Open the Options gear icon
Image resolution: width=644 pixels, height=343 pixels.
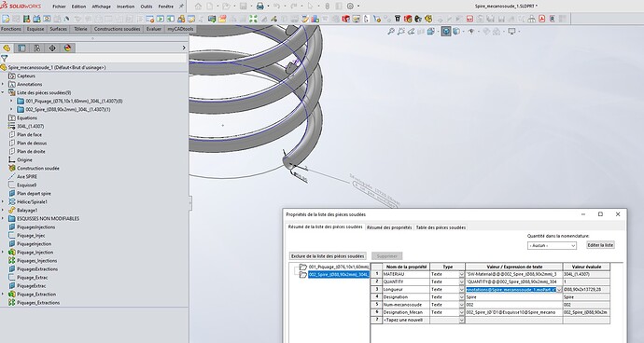click(350, 7)
